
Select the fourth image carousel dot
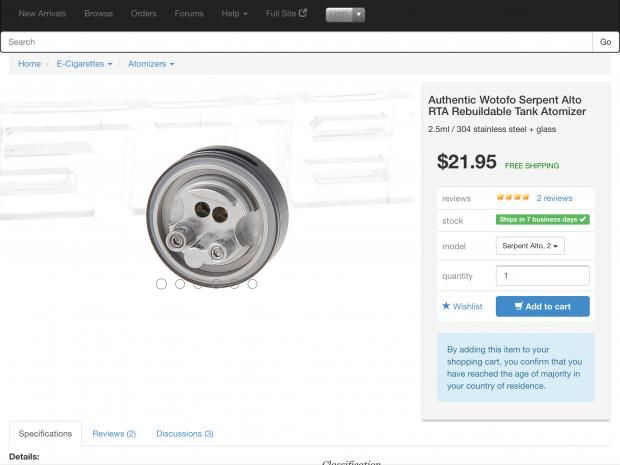(x=216, y=284)
